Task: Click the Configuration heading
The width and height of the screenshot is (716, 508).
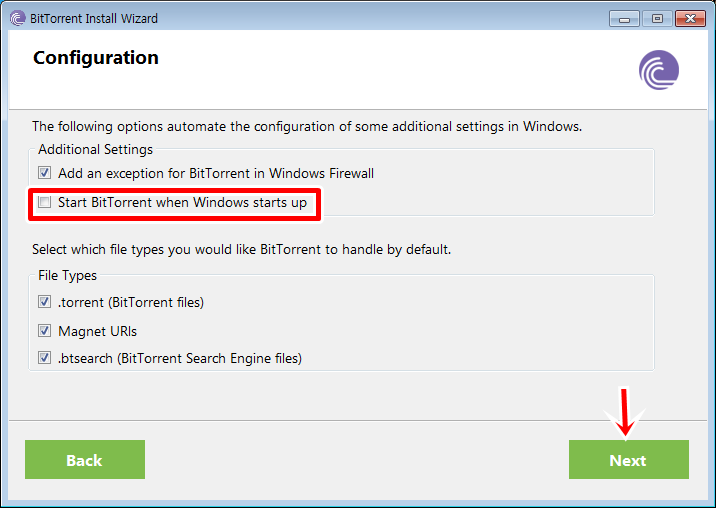Action: [96, 58]
